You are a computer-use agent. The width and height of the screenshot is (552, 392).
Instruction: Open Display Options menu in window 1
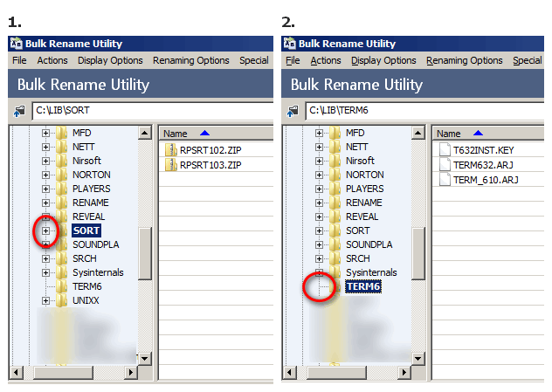(x=110, y=60)
